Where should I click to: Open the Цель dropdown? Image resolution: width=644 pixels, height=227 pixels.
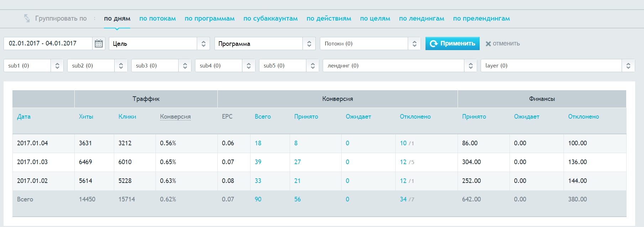[159, 44]
